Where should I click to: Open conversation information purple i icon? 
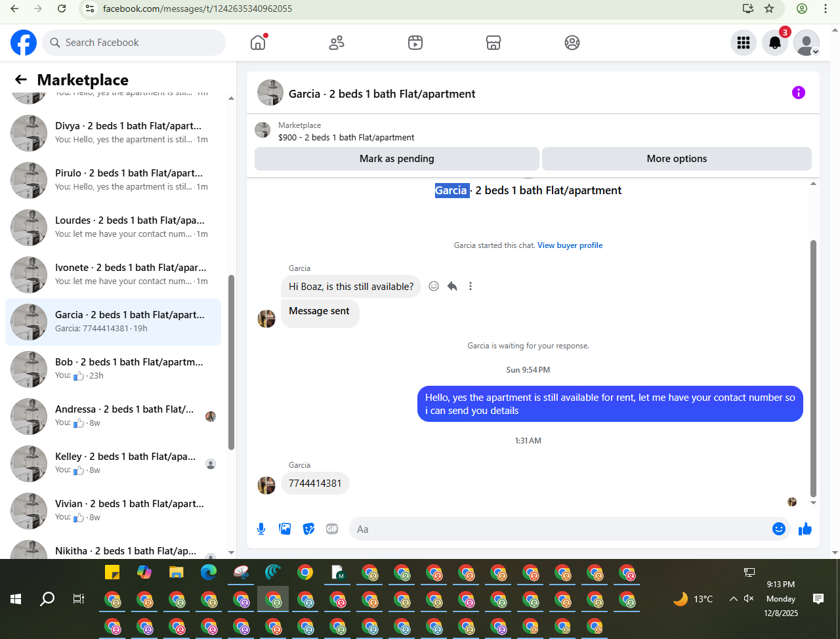point(799,93)
